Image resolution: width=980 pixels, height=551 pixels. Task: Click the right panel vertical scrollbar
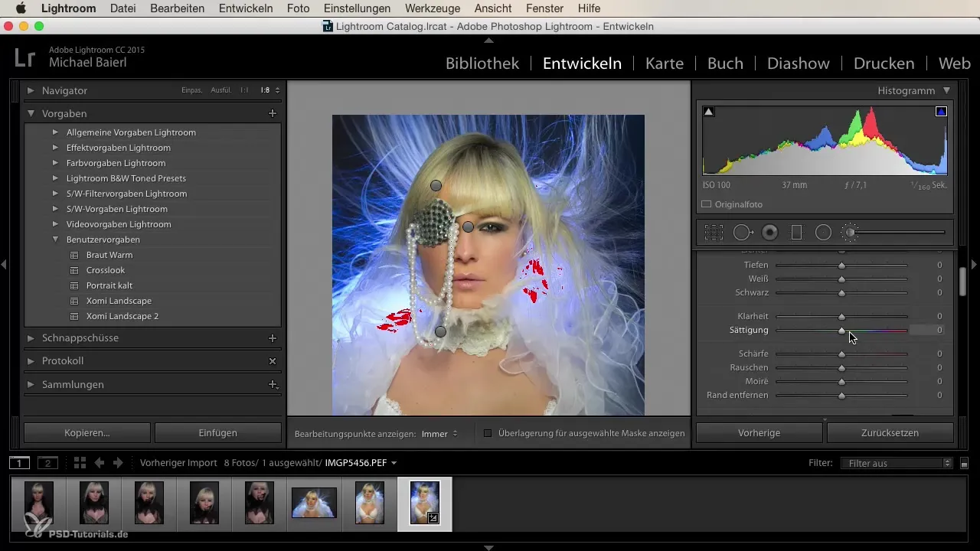(962, 280)
